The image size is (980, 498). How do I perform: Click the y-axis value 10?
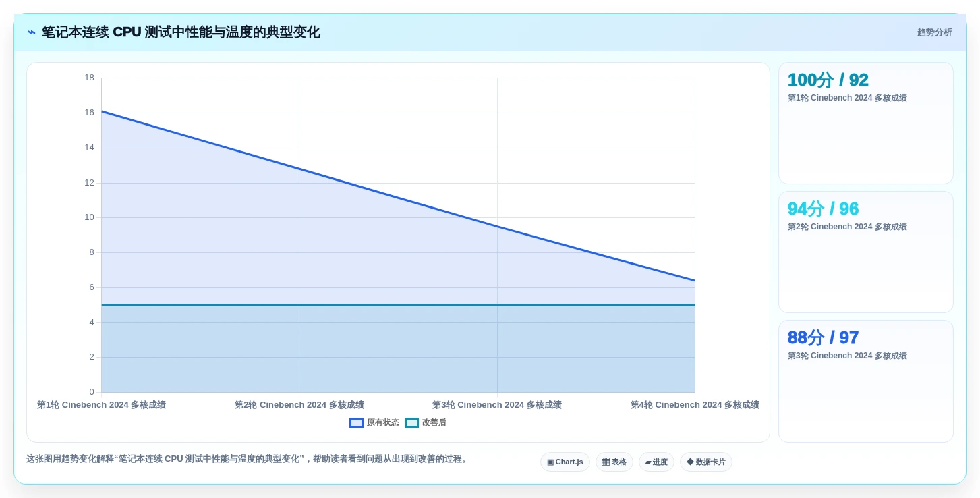(x=89, y=217)
